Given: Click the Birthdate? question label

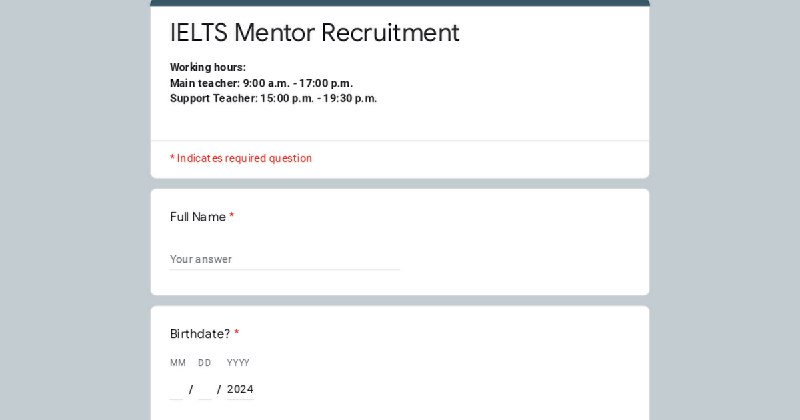Looking at the screenshot, I should click(x=200, y=334).
